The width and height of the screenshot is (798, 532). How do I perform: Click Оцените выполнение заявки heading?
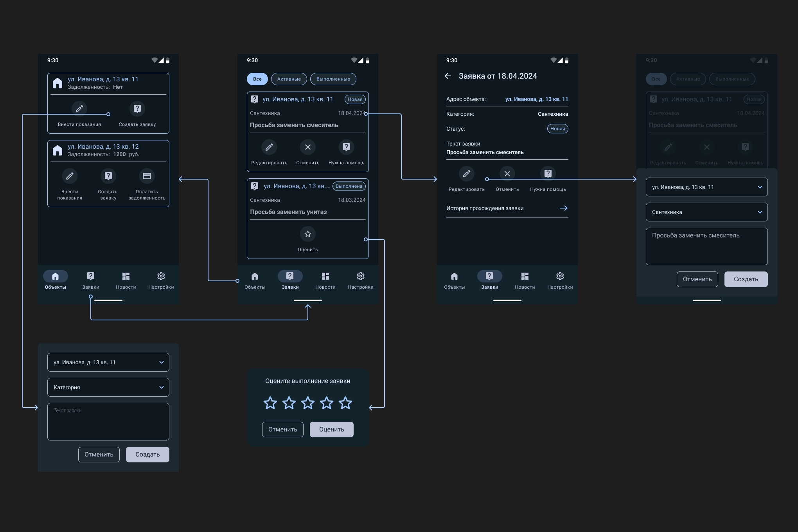[x=308, y=381]
